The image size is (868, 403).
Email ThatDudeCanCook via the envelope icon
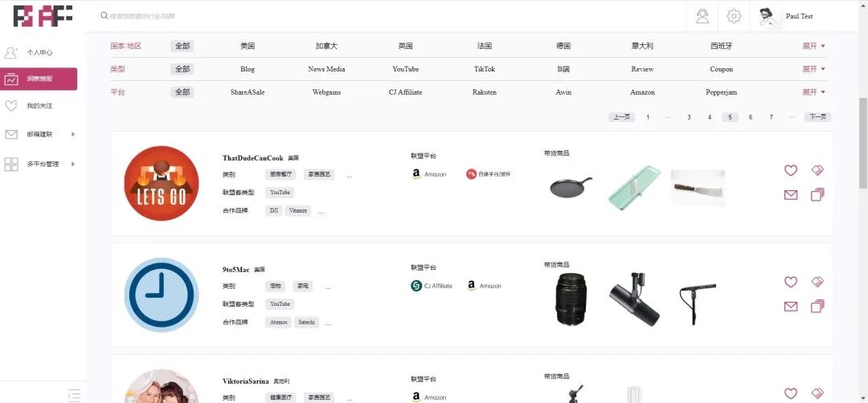[791, 194]
